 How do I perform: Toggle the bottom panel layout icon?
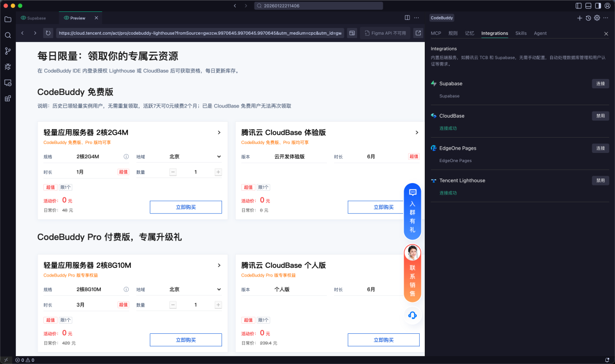click(x=587, y=5)
